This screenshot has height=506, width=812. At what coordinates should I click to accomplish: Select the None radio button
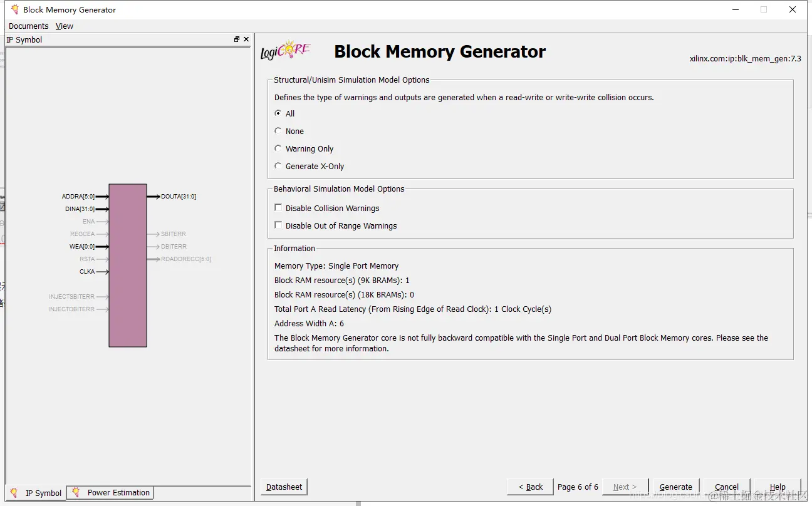pyautogui.click(x=278, y=131)
